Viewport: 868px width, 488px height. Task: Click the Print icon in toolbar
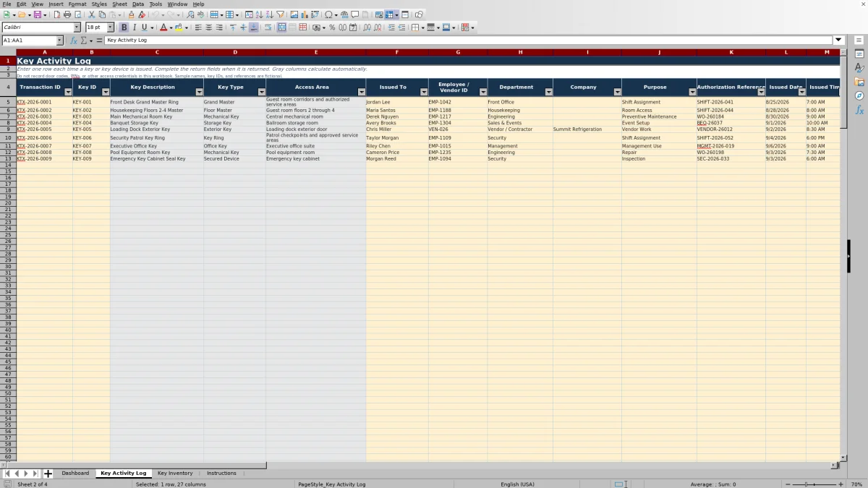pos(67,14)
